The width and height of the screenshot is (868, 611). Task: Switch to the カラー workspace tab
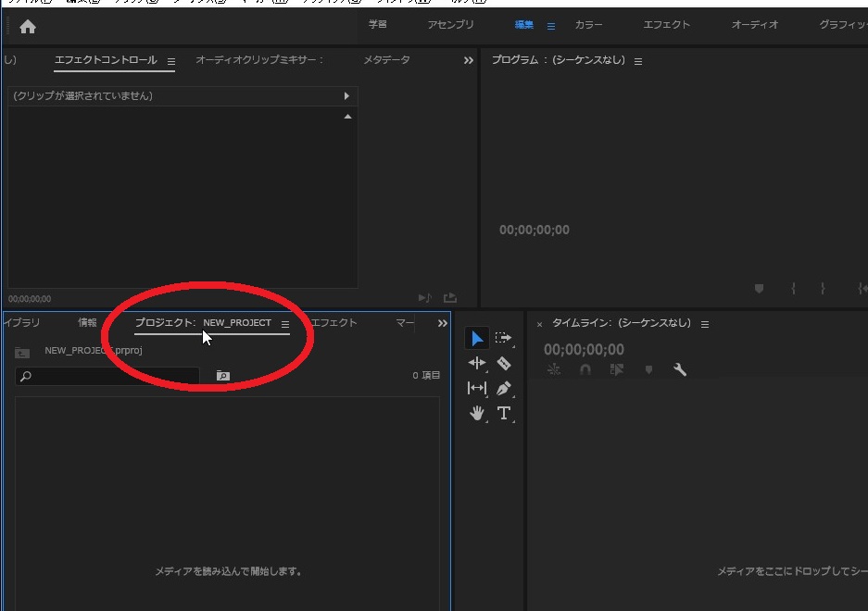point(588,25)
